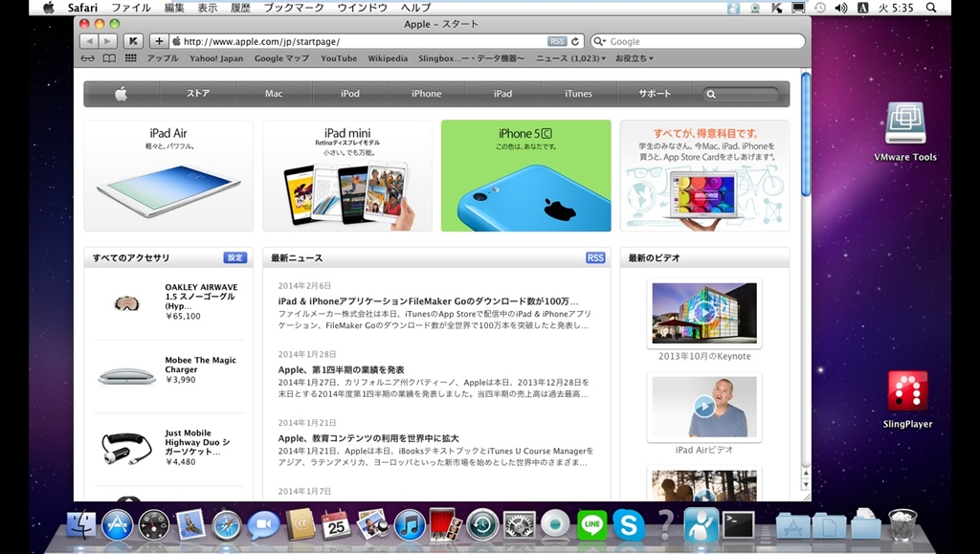Click the RSS button beside 最新ニュース

point(595,257)
